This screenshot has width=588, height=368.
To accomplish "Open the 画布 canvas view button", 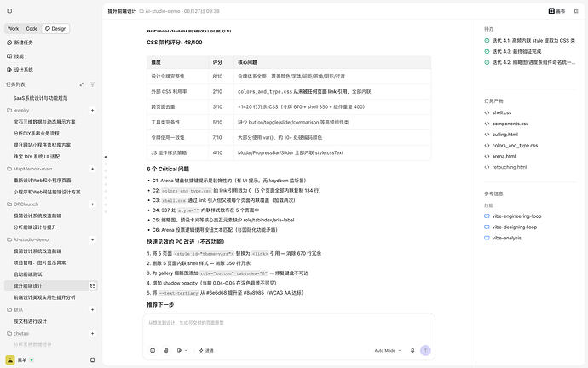I will coord(556,11).
